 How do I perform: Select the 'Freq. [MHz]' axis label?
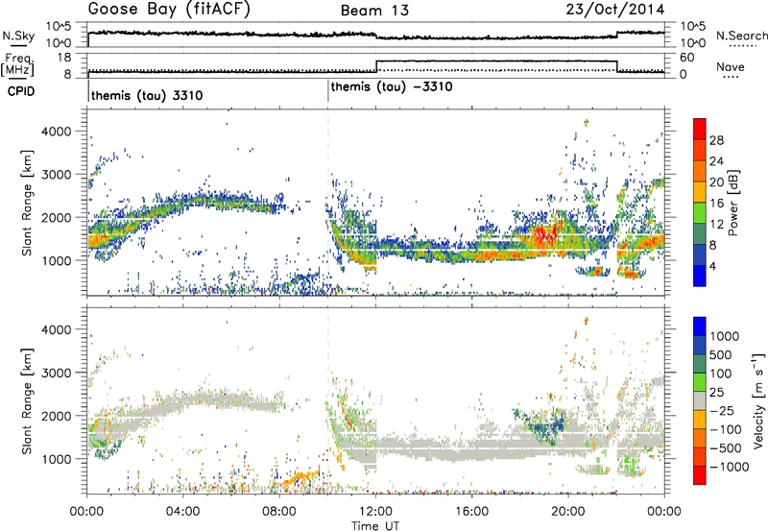(x=18, y=64)
